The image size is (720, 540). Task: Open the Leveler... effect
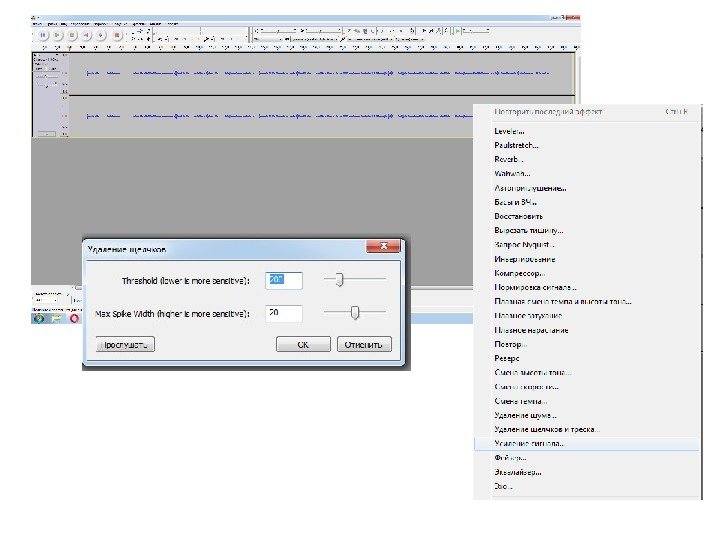pyautogui.click(x=587, y=131)
